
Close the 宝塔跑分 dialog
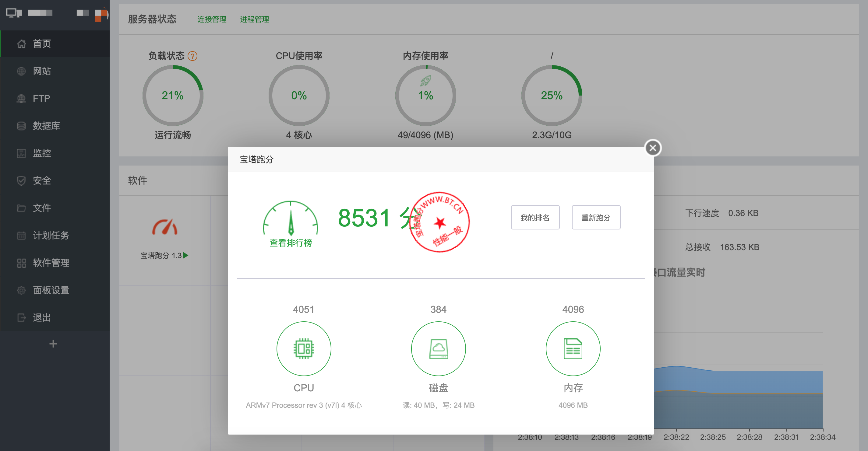(x=653, y=148)
